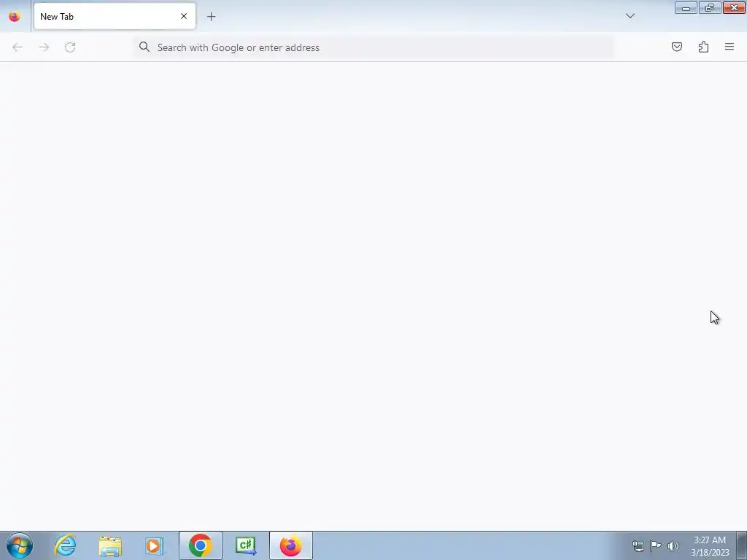This screenshot has height=560, width=747.
Task: Open the clock showing 3:27 AM
Action: point(710,546)
